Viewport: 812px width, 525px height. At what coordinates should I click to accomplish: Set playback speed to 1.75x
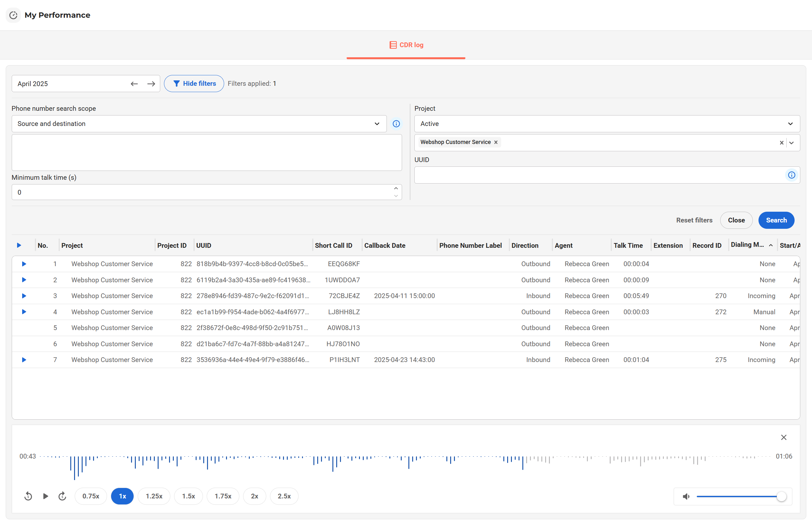pyautogui.click(x=223, y=497)
